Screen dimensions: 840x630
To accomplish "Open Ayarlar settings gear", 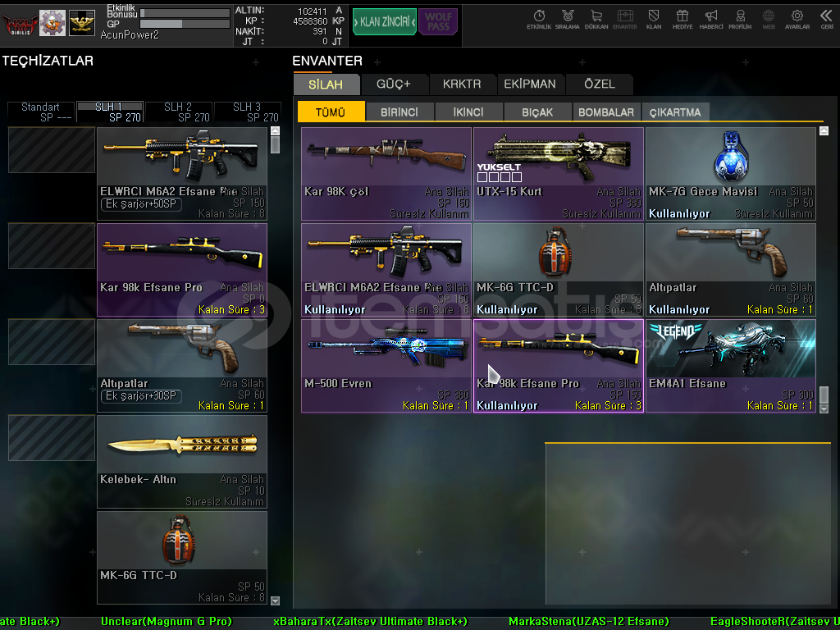I will pyautogui.click(x=797, y=19).
